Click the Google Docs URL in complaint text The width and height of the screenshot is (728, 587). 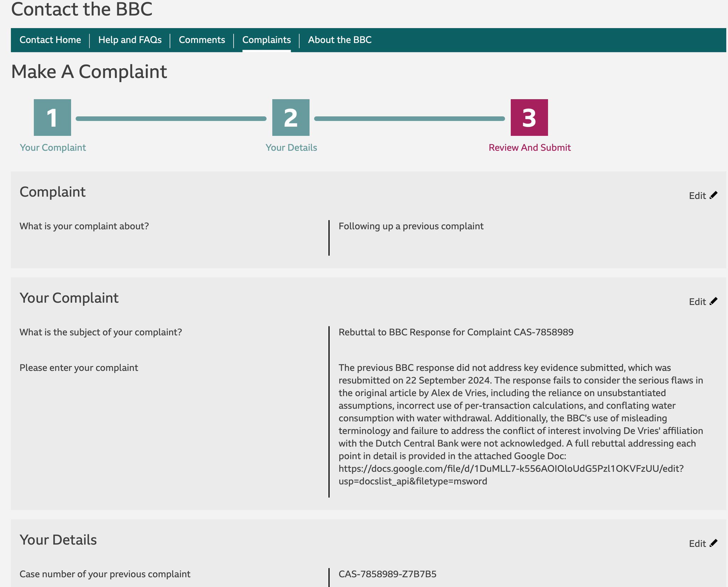tap(511, 469)
